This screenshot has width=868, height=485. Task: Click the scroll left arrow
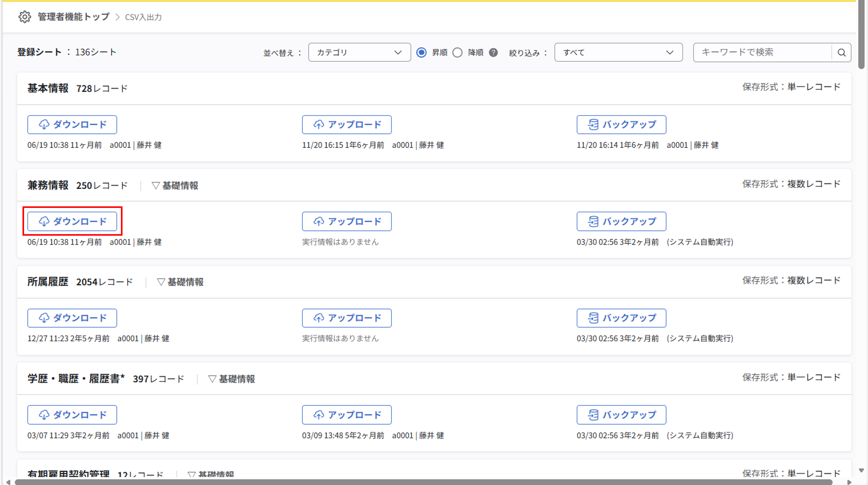point(8,482)
